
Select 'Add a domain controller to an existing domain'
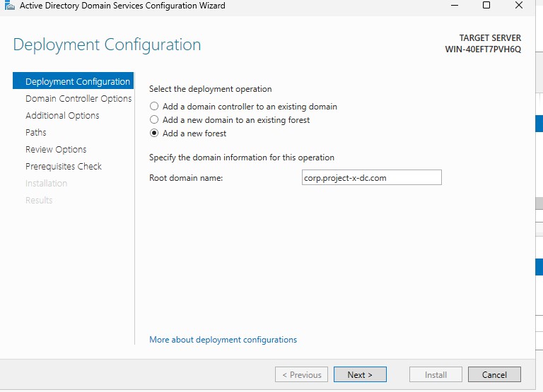(x=155, y=107)
